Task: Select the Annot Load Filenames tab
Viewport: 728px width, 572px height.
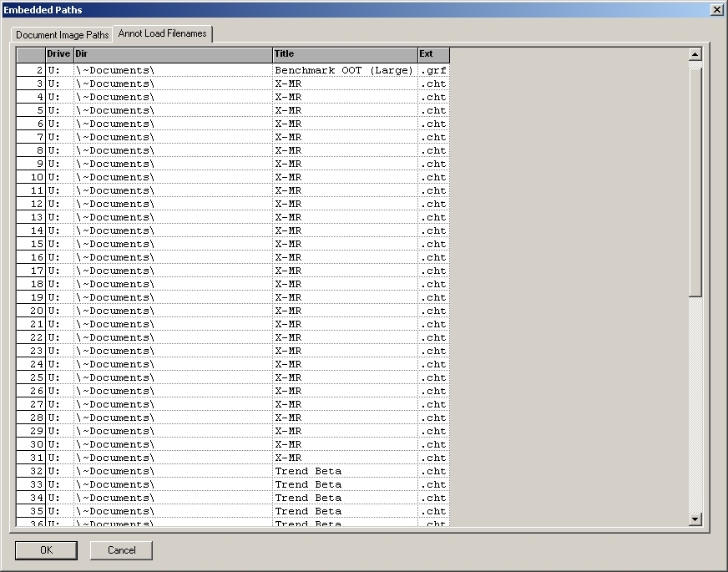Action: pos(163,33)
